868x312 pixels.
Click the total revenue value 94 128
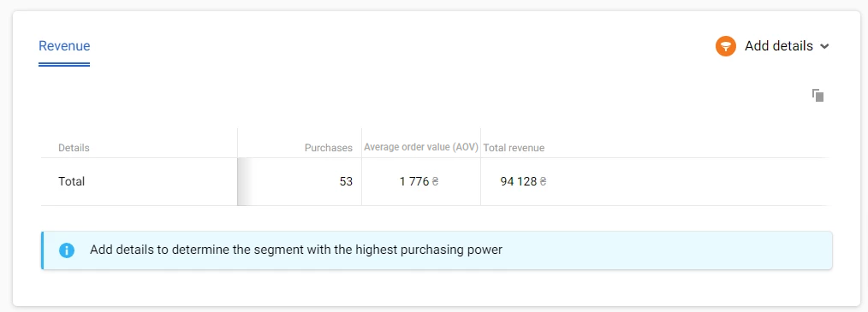pyautogui.click(x=519, y=181)
